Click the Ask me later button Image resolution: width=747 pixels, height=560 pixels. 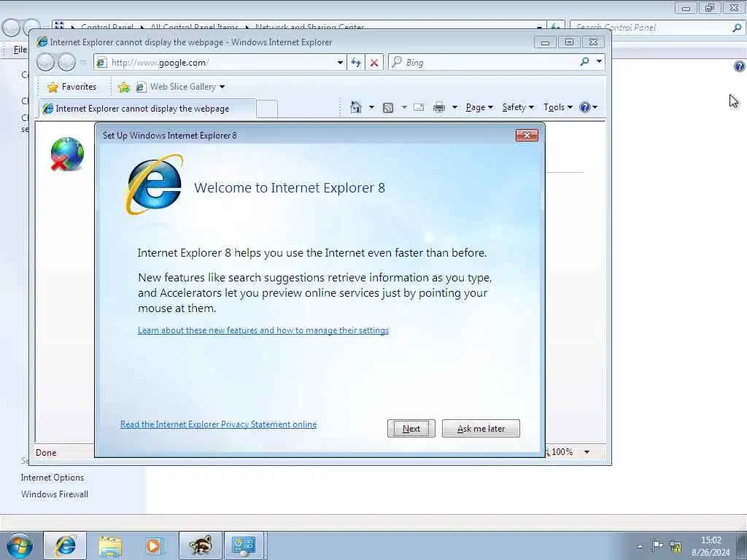click(x=481, y=429)
